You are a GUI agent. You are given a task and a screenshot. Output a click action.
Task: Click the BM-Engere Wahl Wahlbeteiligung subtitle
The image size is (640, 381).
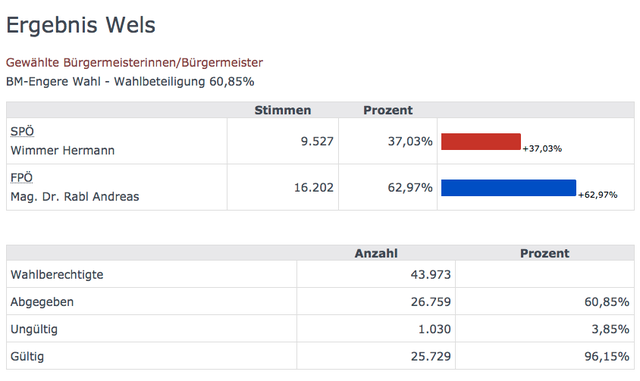coord(130,82)
